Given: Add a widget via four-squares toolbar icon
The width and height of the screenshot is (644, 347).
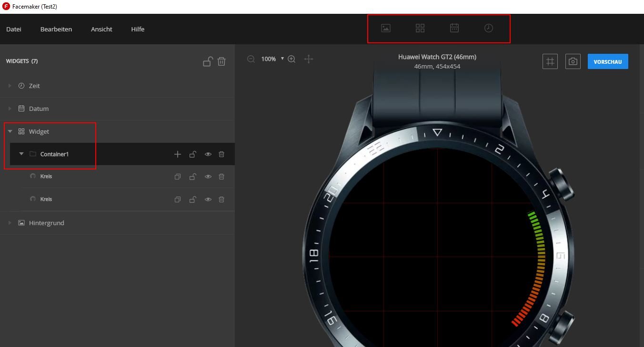Looking at the screenshot, I should point(420,28).
